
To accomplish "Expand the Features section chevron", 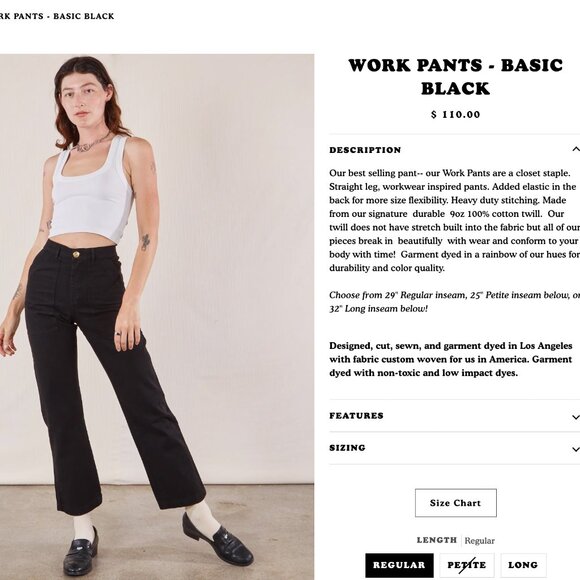I will pos(576,417).
